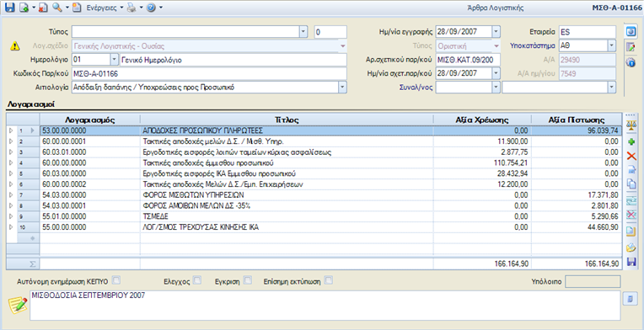Open the Ημ/νία εγγραφής date picker
The height and width of the screenshot is (330, 644).
[x=496, y=31]
